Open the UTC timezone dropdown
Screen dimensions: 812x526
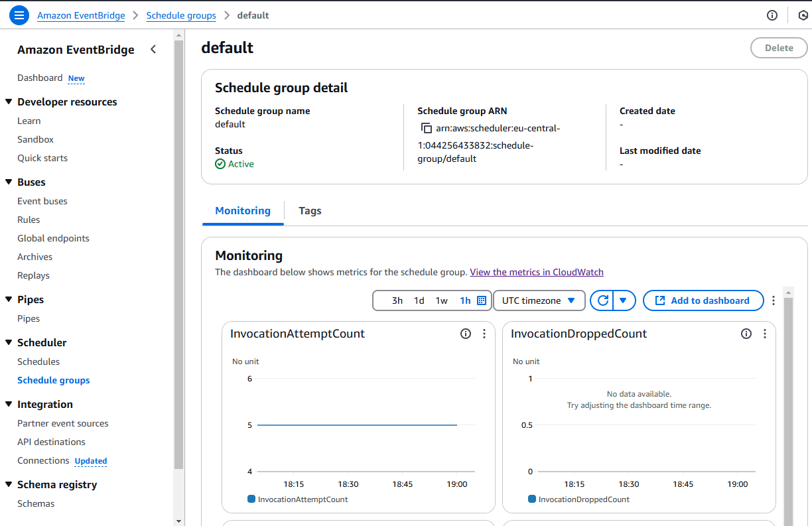pos(539,300)
